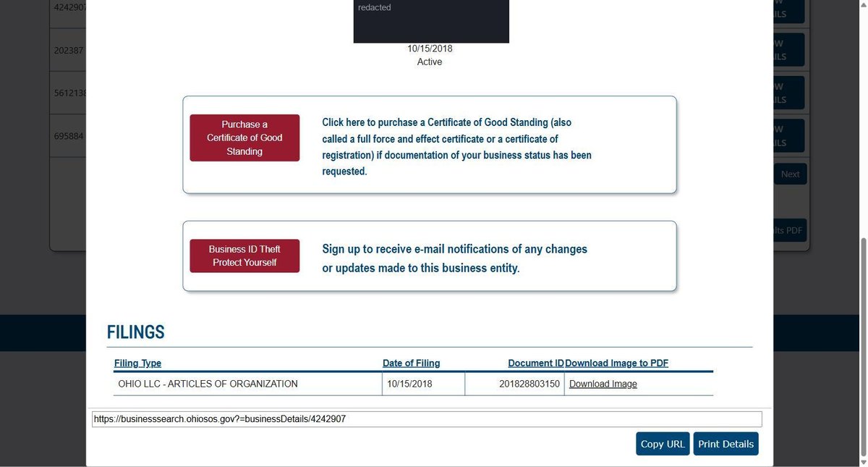Screen dimensions: 868x467
Task: Click the FILINGS section heading
Action: 136,332
